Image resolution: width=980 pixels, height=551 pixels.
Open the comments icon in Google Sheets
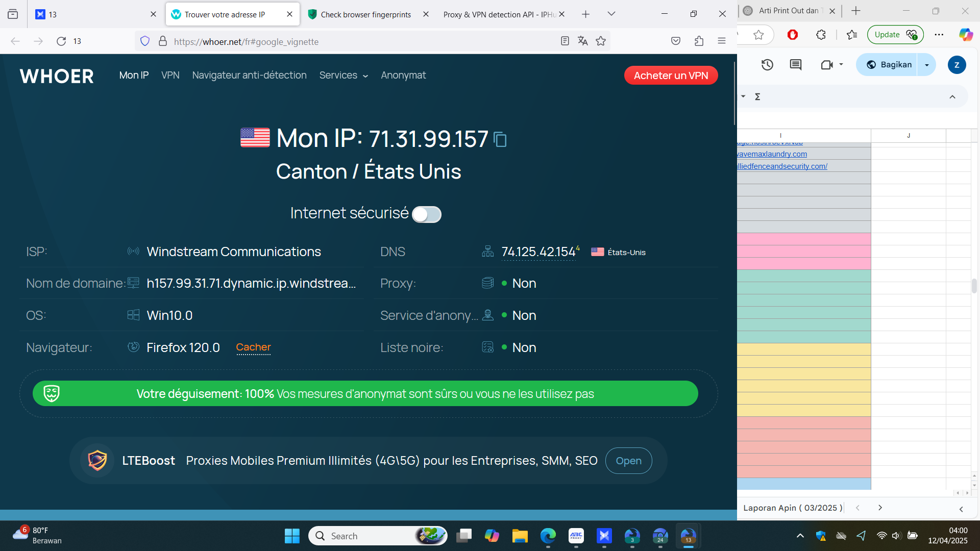[x=796, y=65]
